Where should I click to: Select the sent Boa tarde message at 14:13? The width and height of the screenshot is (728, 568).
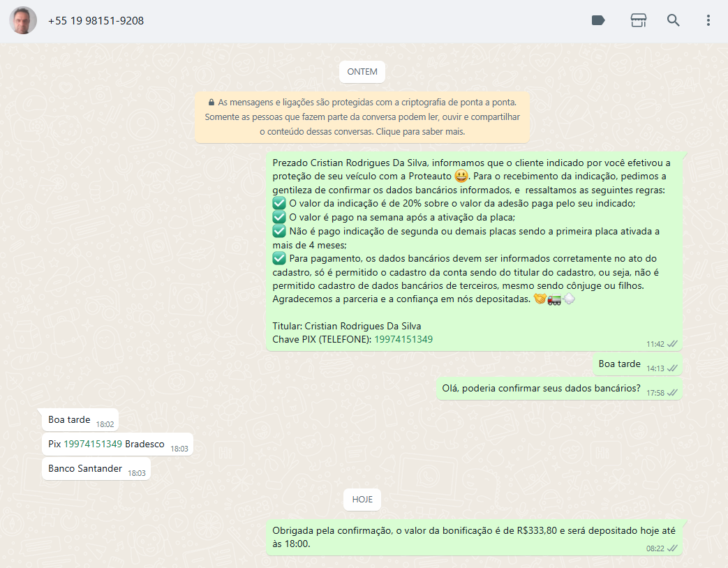[x=619, y=364]
